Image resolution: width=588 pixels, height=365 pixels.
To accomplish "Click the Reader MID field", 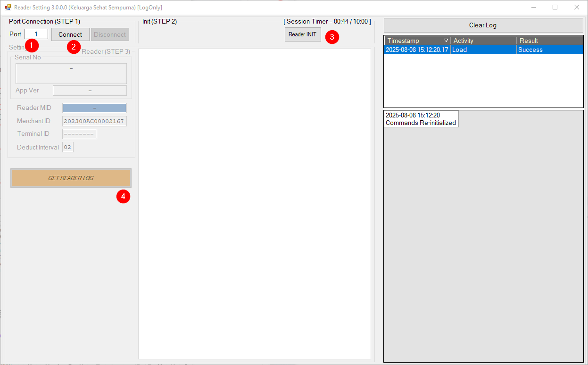I will point(94,108).
